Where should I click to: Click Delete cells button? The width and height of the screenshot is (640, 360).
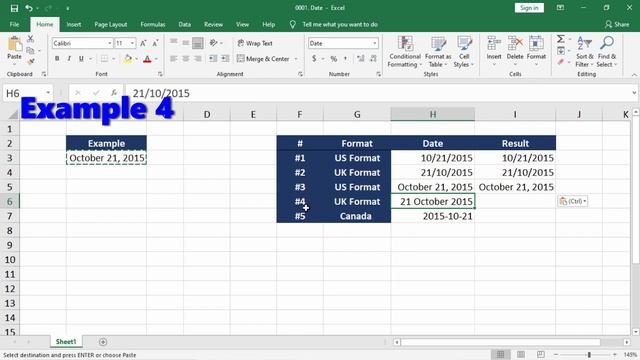pyautogui.click(x=515, y=52)
